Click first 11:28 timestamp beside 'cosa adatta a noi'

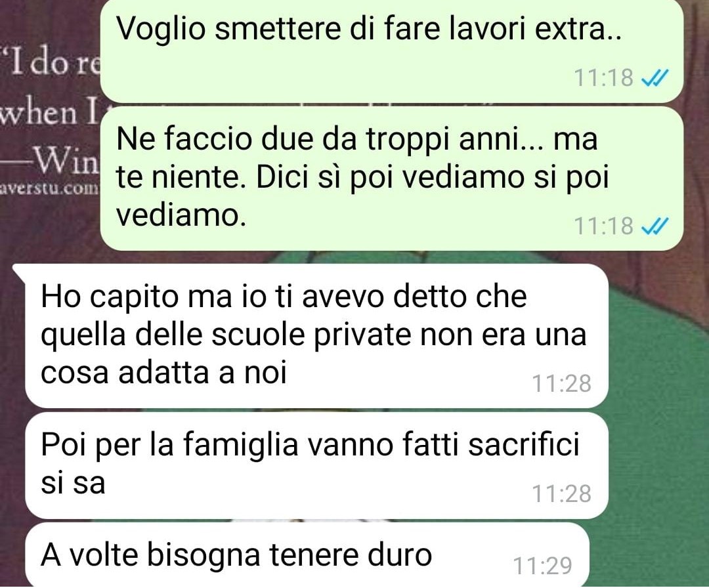pos(561,384)
